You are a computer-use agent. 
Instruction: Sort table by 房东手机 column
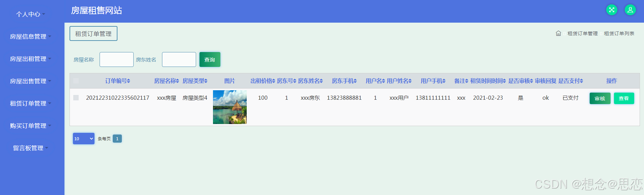tap(344, 81)
